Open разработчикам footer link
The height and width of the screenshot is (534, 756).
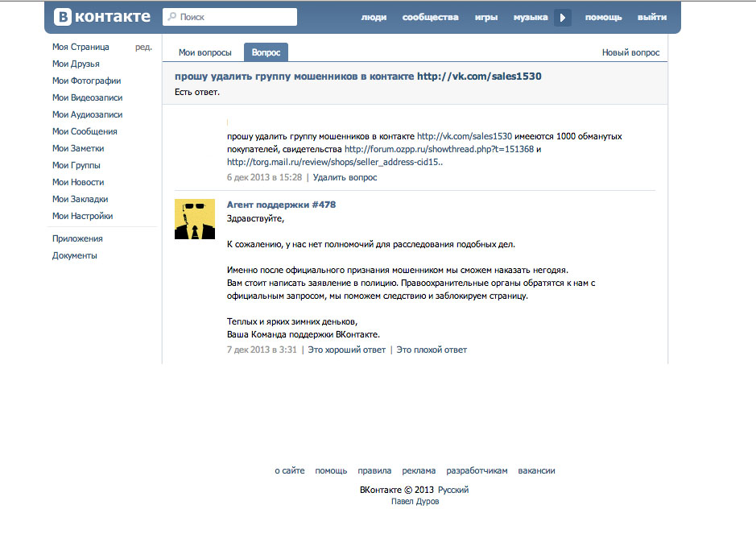click(x=477, y=470)
